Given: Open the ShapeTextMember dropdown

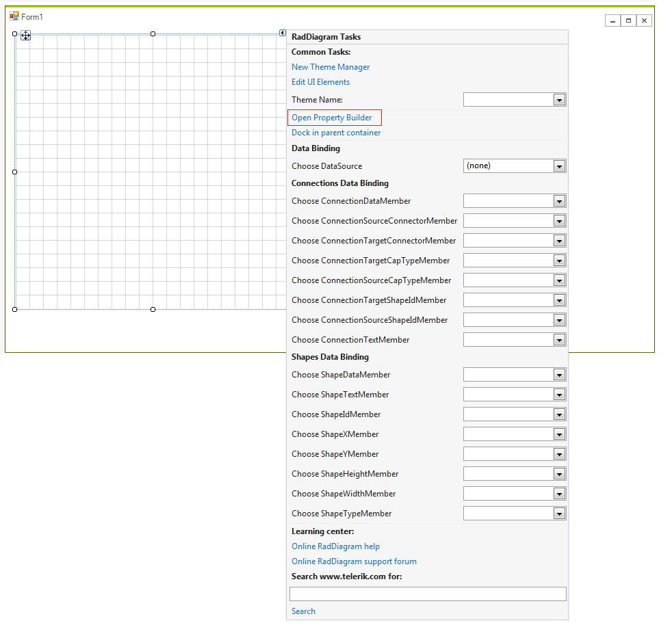Looking at the screenshot, I should (x=560, y=394).
